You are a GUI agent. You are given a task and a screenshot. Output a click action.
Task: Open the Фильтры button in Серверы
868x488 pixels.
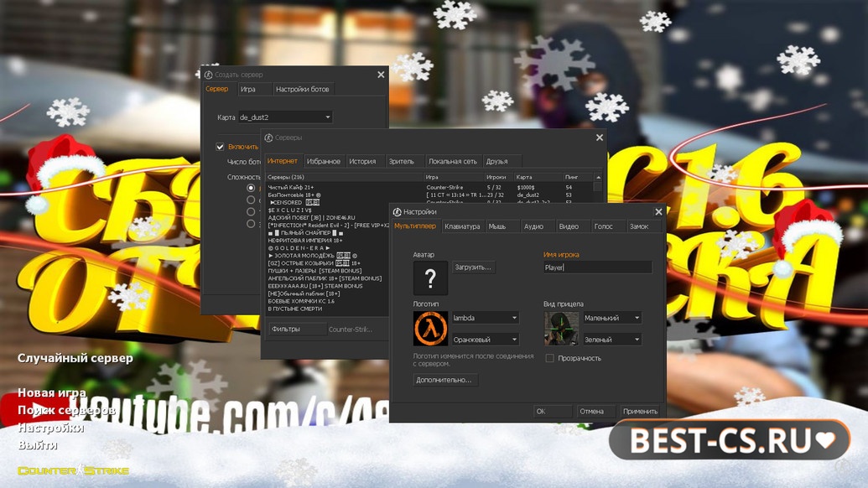tap(297, 330)
